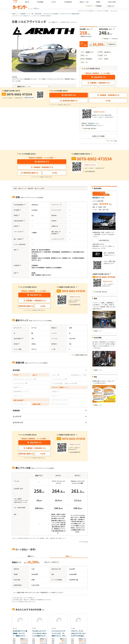Image resolution: width=129 pixels, height=644 pixels.
Task: Click the help icon beside 修復歴 in 状態 table
Action: [x=19, y=215]
